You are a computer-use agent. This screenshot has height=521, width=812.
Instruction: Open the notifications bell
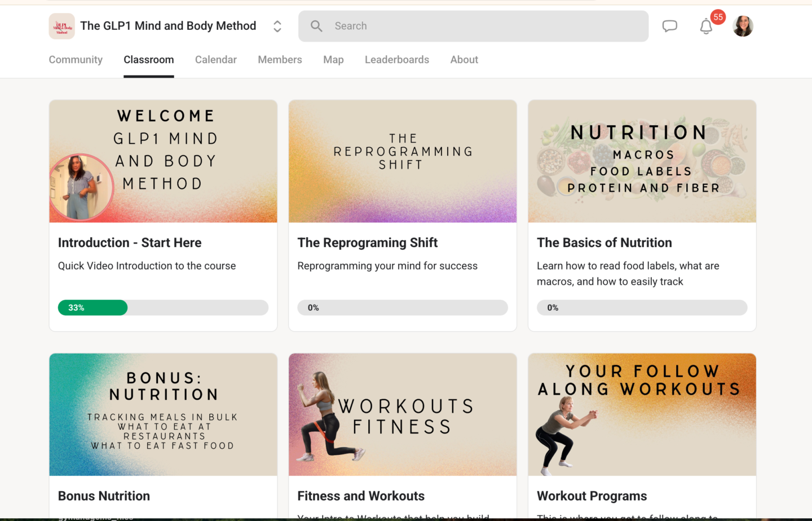[x=706, y=26]
